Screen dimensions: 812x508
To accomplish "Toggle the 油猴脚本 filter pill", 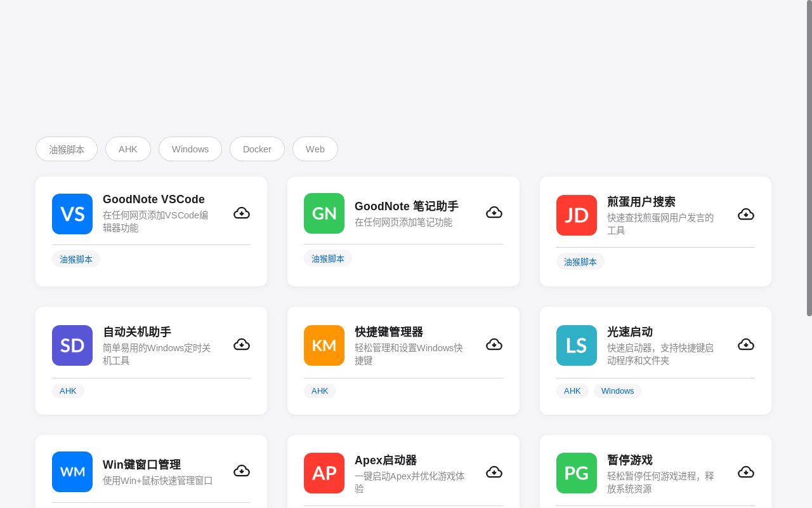I will tap(67, 149).
